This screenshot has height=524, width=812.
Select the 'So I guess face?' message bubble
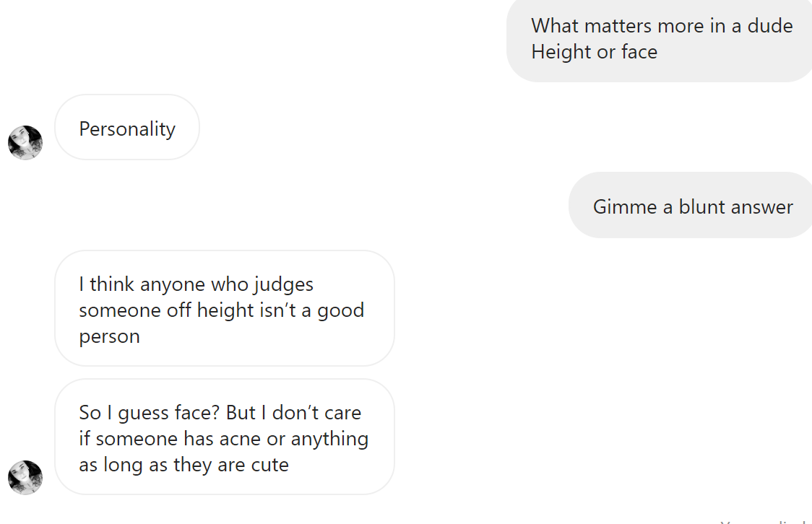(x=225, y=437)
